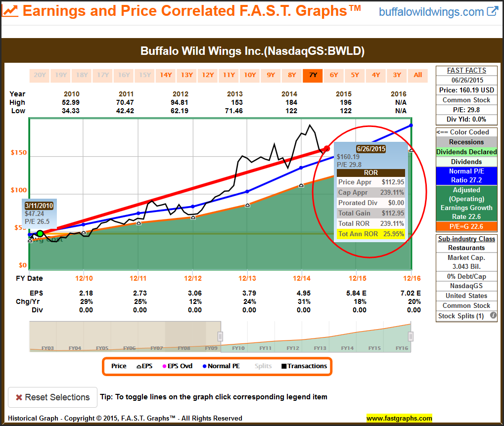Click the red end point marker on price line
This screenshot has height=426, width=504.
[x=326, y=149]
